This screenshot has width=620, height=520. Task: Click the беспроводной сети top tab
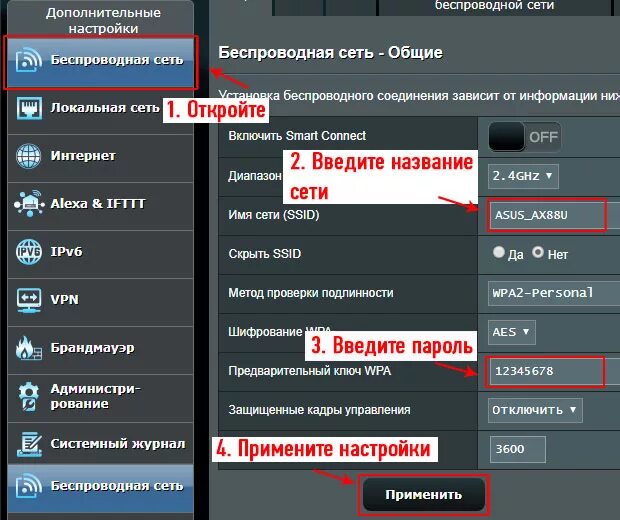[x=494, y=7]
